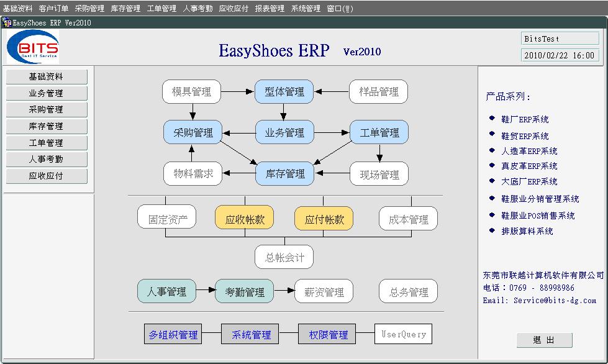608x364 pixels.
Task: Open the 采购管理 menu in menu bar
Action: (x=89, y=8)
